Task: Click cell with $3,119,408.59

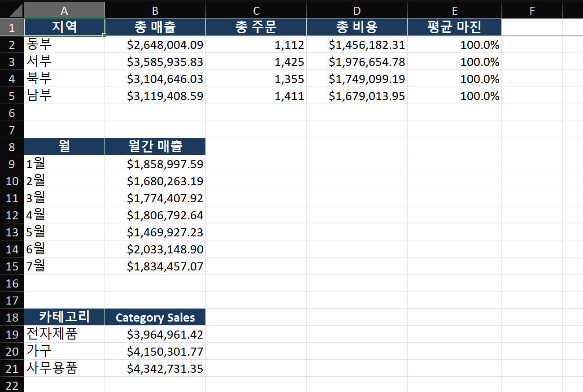Action: click(155, 96)
